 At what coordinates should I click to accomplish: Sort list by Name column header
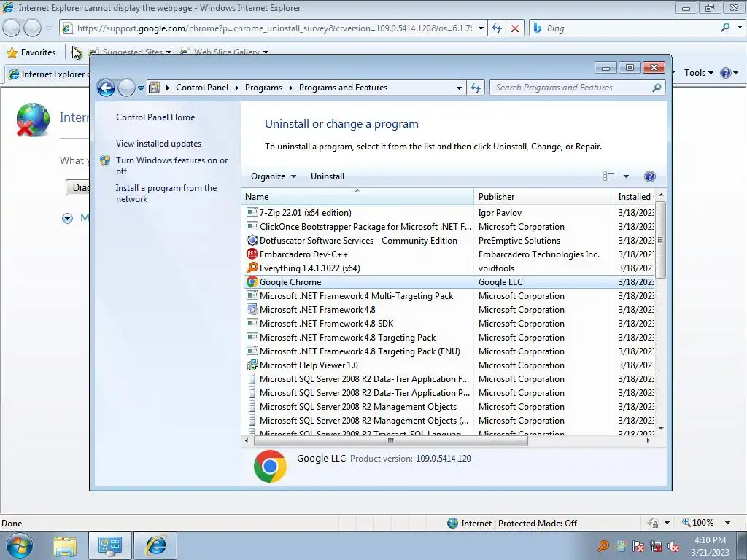(357, 197)
